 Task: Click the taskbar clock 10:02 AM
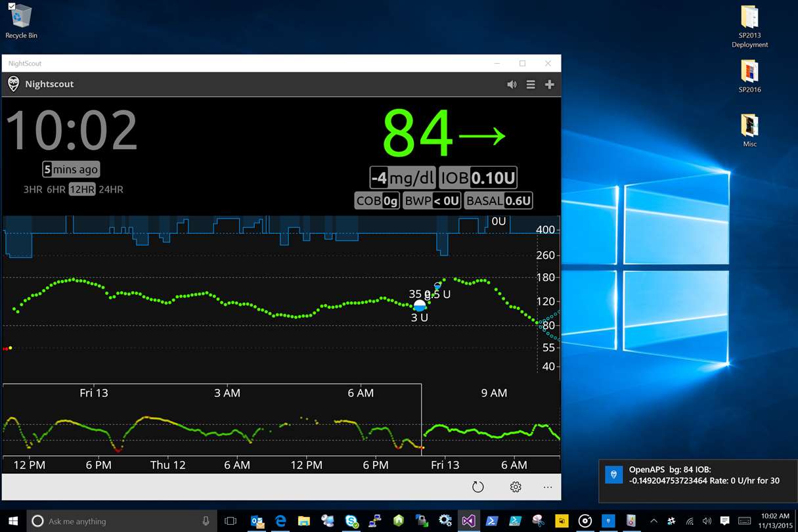coord(775,521)
